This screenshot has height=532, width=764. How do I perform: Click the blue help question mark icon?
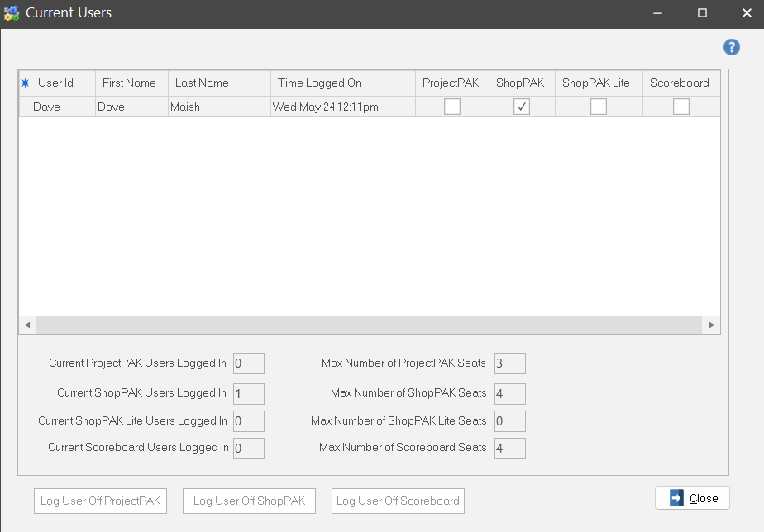731,47
